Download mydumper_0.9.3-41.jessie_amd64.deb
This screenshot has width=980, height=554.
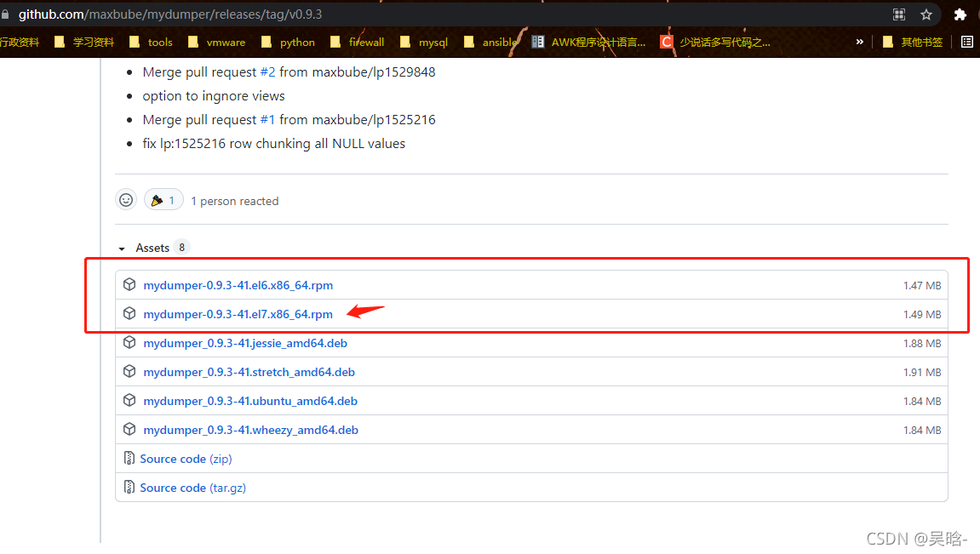(245, 343)
